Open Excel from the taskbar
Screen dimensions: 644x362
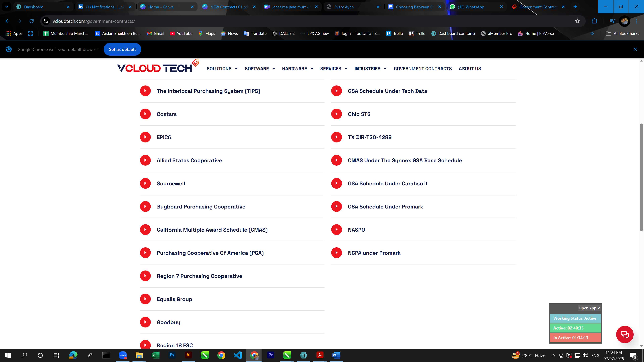coord(155,355)
